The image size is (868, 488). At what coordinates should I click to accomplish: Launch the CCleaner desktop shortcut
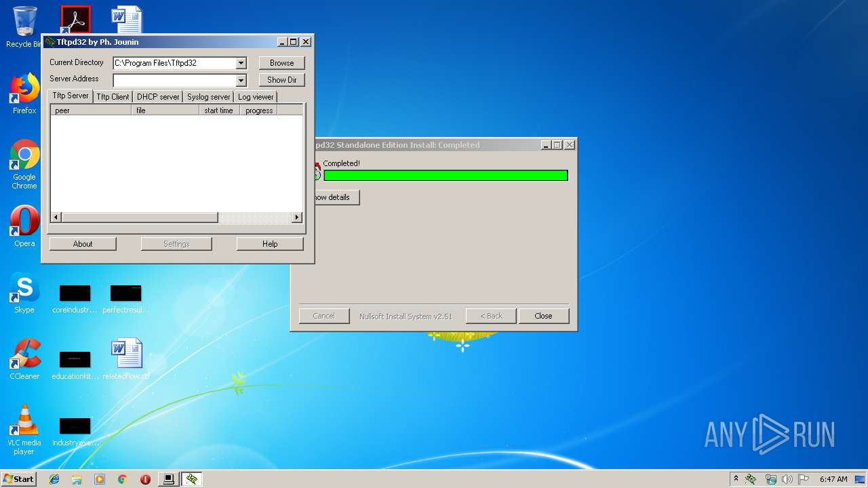point(24,359)
